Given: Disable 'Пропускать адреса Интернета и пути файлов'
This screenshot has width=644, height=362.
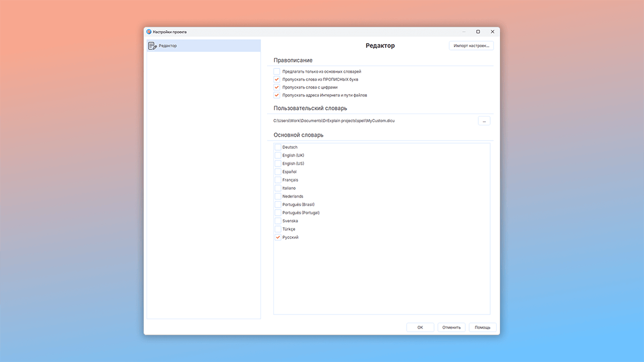Looking at the screenshot, I should 277,96.
